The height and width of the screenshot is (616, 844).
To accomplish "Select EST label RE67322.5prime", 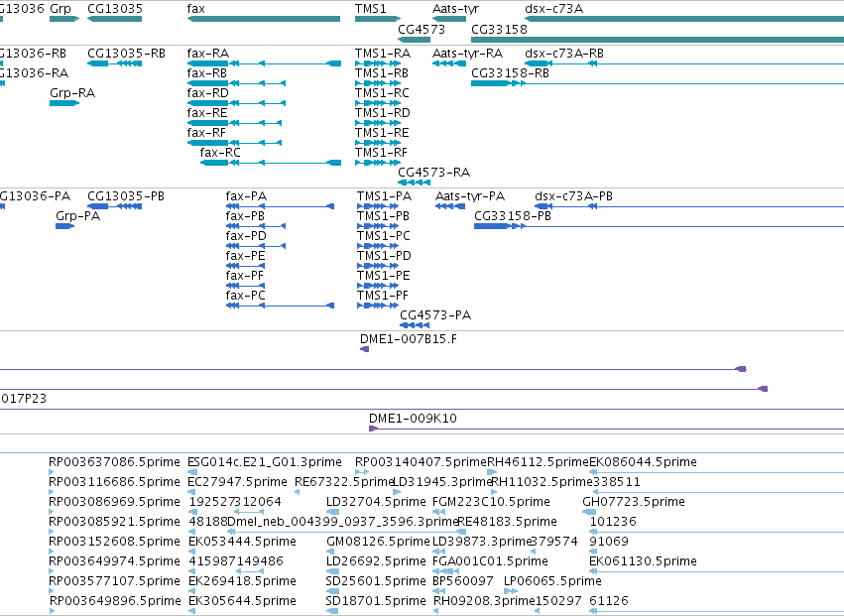I will tap(344, 482).
